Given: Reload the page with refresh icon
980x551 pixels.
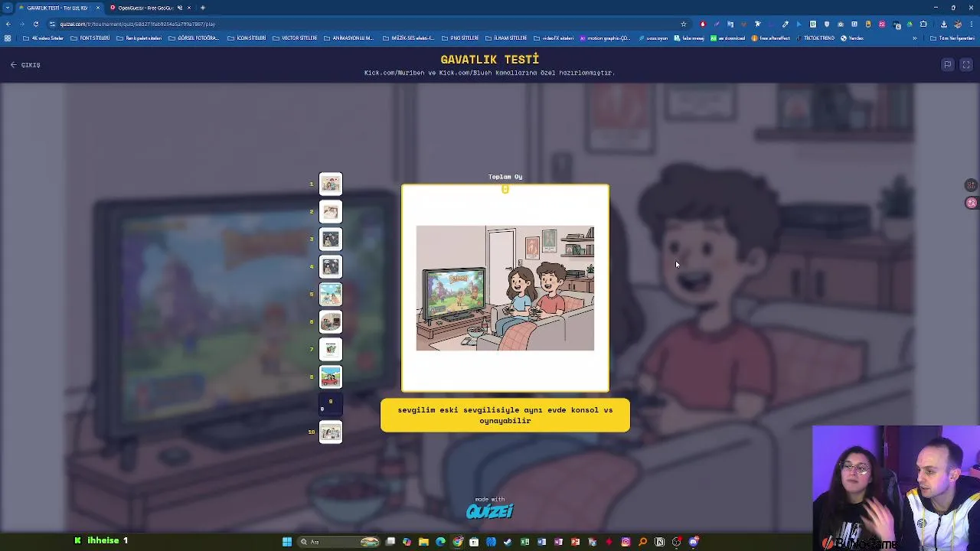Looking at the screenshot, I should point(35,24).
